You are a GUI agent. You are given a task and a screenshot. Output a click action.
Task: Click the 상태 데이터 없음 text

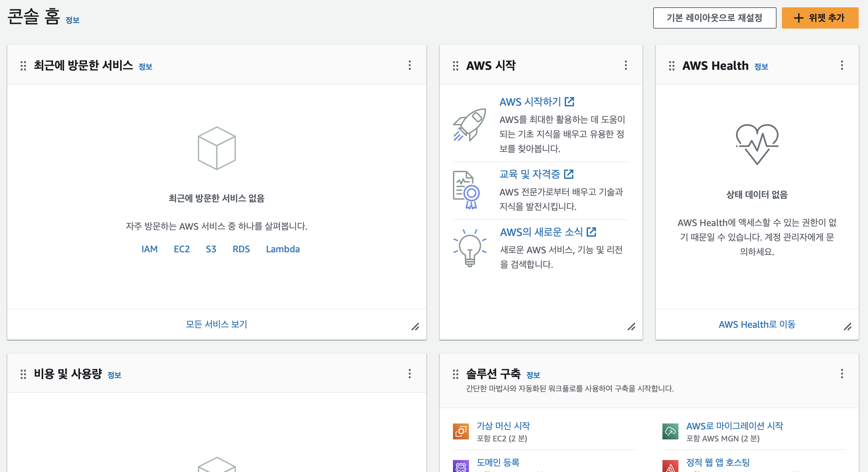coord(757,194)
